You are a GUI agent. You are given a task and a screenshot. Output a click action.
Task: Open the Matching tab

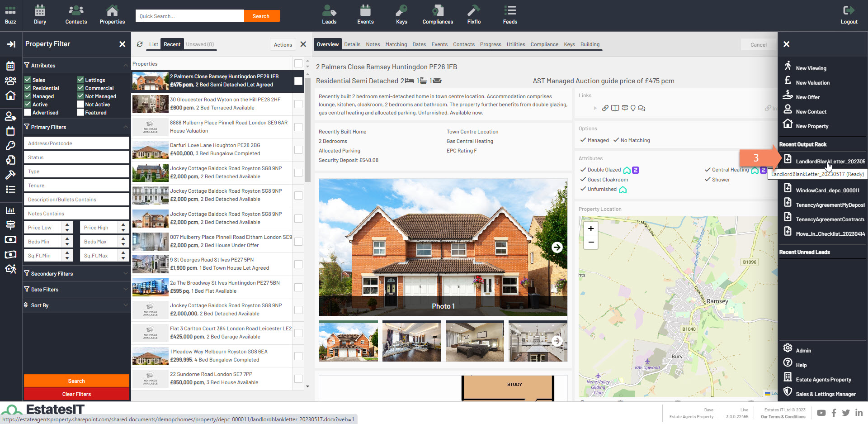tap(396, 44)
